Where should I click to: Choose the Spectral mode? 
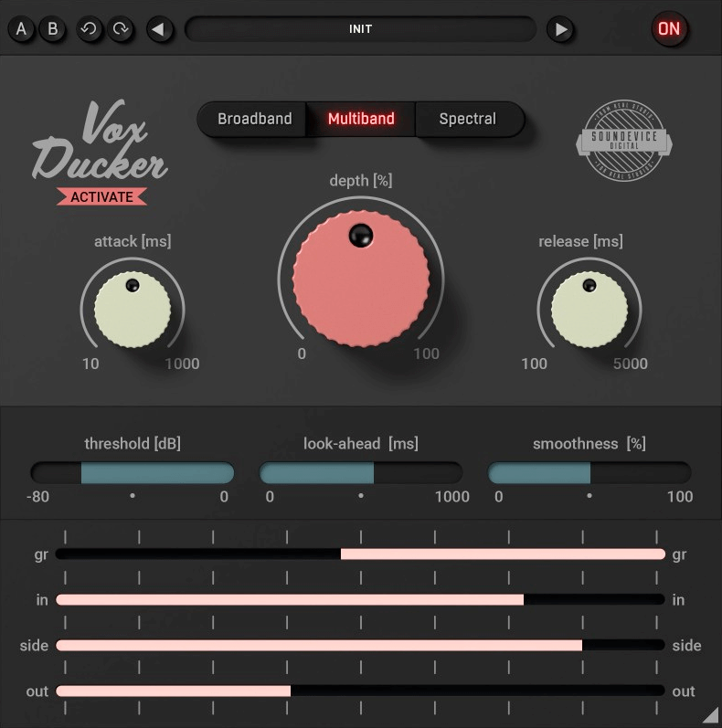tap(467, 119)
